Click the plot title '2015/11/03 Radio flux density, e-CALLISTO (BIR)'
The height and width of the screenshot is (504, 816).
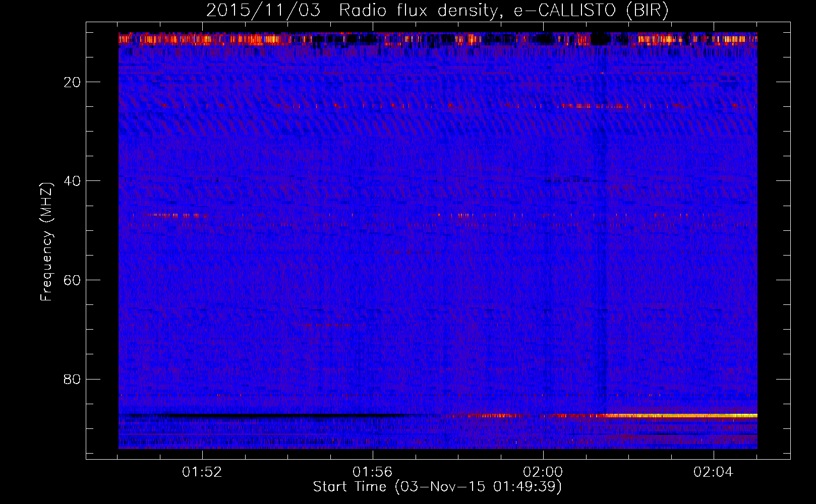click(x=437, y=11)
